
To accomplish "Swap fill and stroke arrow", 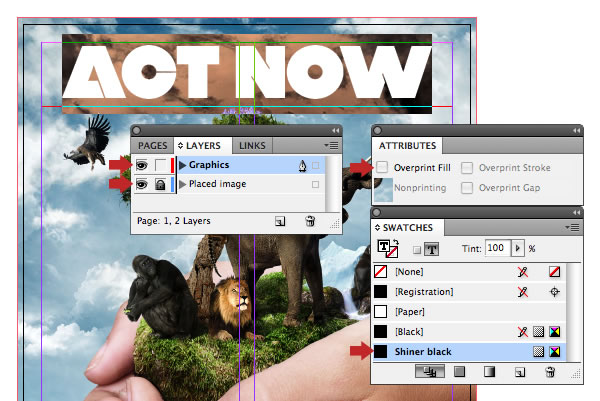I will tap(396, 242).
